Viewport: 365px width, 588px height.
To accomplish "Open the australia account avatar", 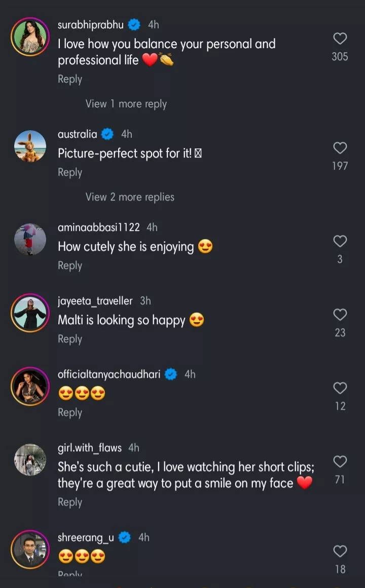I will click(x=30, y=146).
